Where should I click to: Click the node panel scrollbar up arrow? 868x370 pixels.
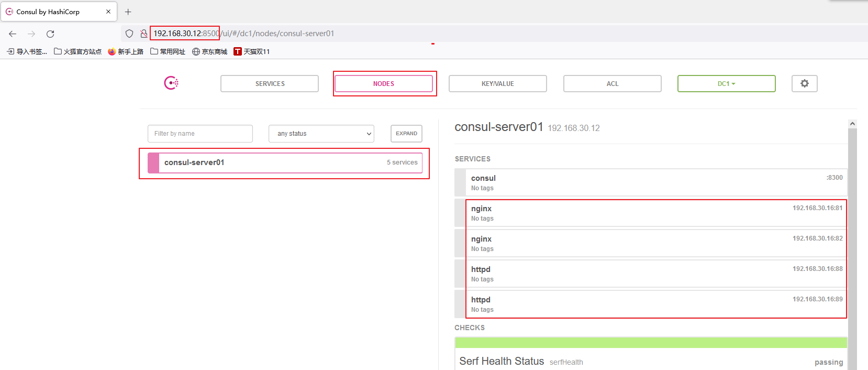pos(852,124)
